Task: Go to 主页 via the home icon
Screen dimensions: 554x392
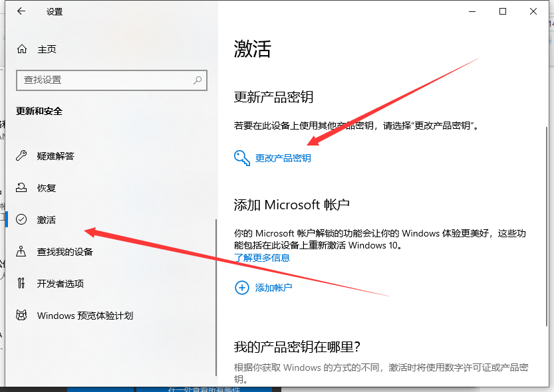Action: point(22,49)
